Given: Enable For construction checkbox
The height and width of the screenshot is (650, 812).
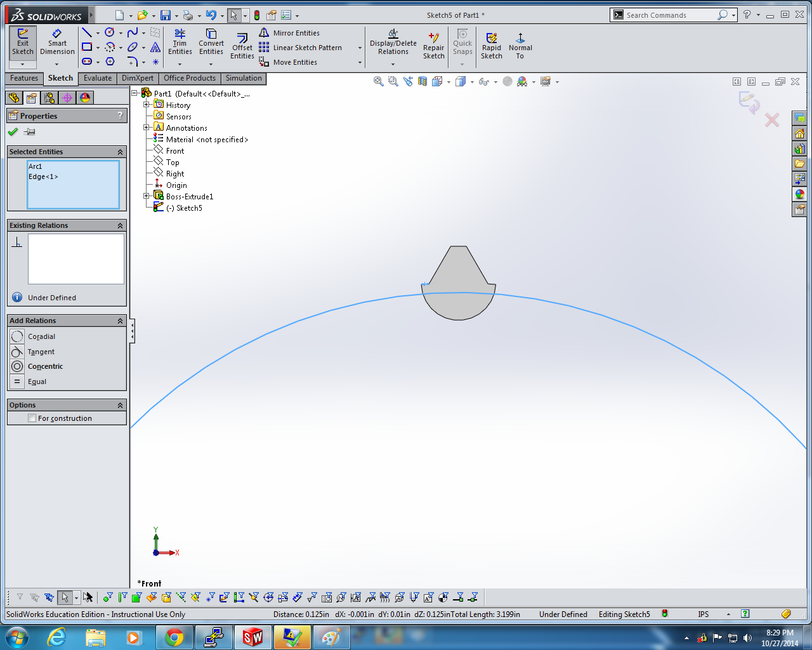Looking at the screenshot, I should coord(32,418).
